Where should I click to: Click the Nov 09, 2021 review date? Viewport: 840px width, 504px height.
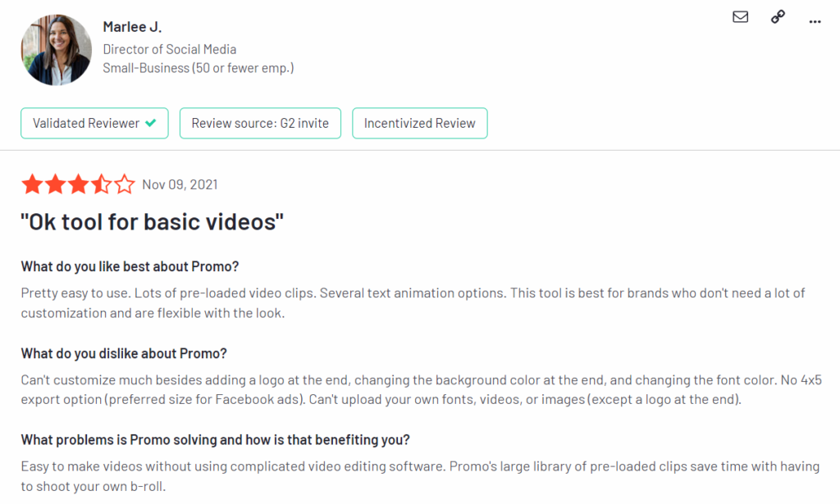180,184
